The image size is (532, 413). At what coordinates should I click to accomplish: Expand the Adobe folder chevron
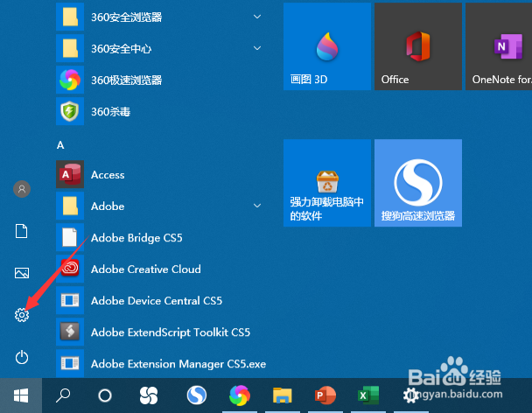click(257, 206)
